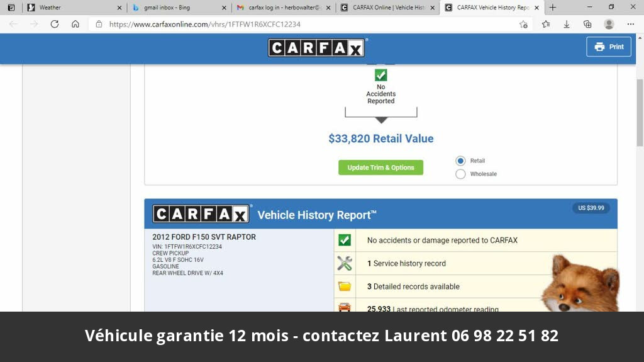
Task: Add this page to favorites
Action: (523, 25)
